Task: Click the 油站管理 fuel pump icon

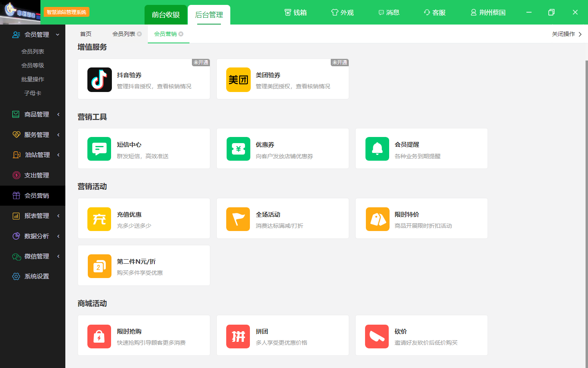Action: (x=16, y=155)
